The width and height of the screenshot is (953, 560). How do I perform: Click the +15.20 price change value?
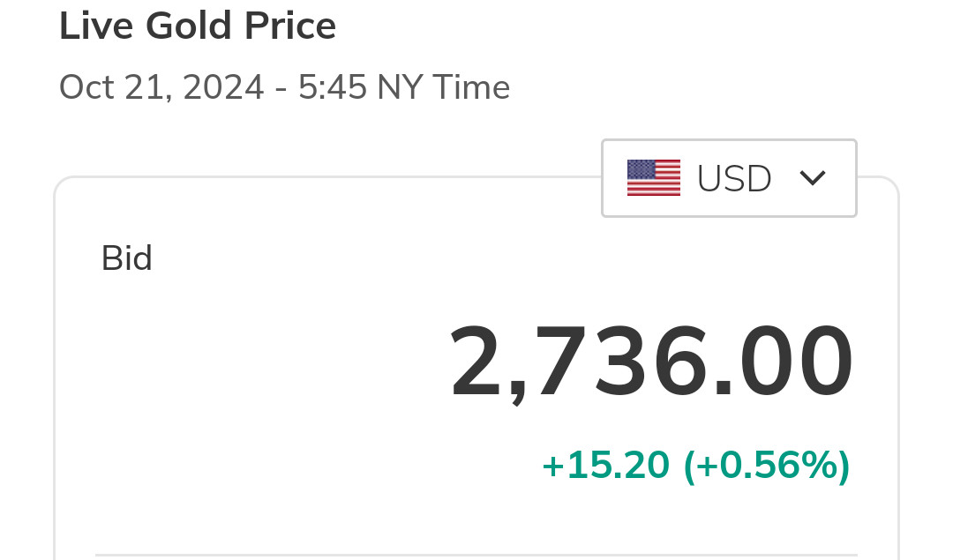(605, 466)
